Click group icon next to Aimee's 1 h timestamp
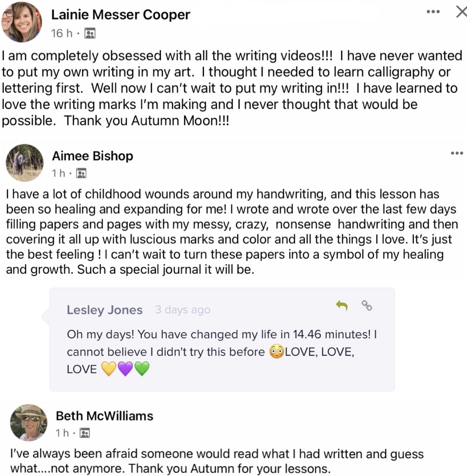 pos(81,173)
